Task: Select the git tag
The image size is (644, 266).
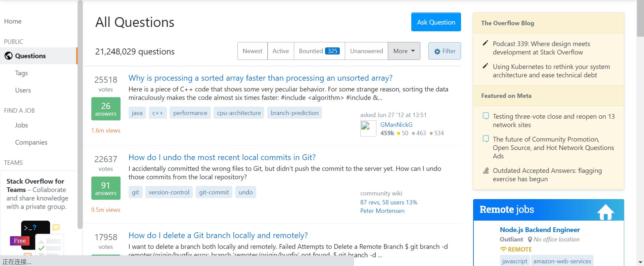Action: pyautogui.click(x=136, y=192)
